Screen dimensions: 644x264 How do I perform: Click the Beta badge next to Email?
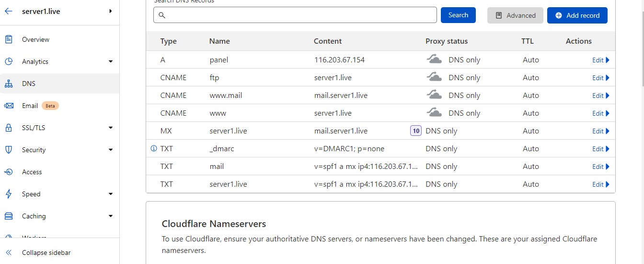tap(50, 106)
